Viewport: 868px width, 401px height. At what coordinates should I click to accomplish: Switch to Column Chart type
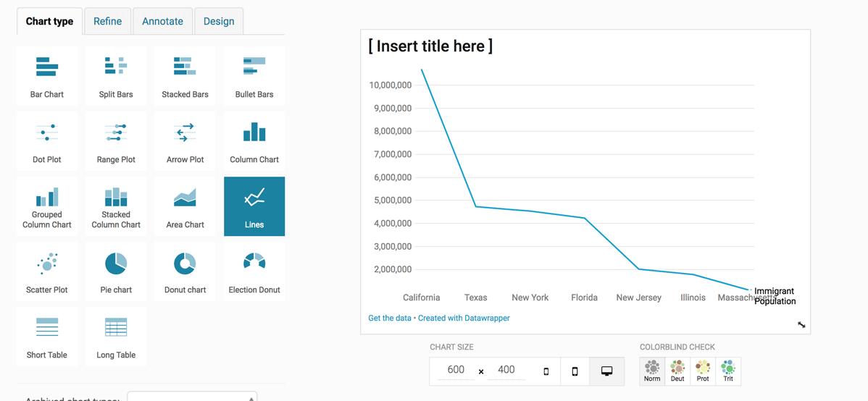coord(254,141)
